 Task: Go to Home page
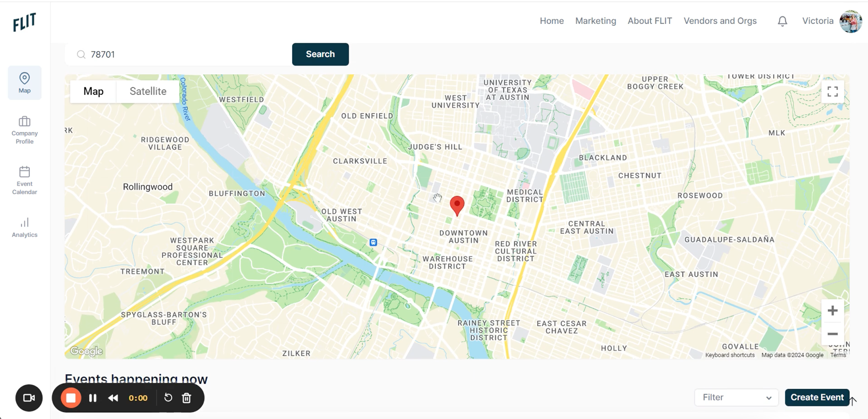552,21
